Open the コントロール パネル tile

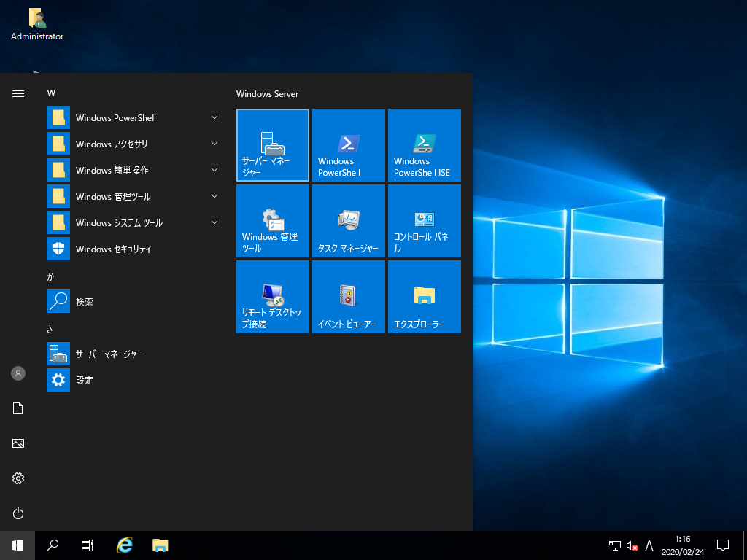coord(424,220)
